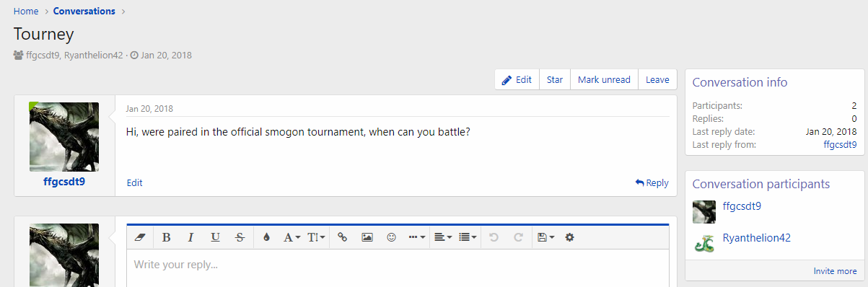Toggle underline text formatting
Screen dimensions: 868x287
tap(215, 237)
